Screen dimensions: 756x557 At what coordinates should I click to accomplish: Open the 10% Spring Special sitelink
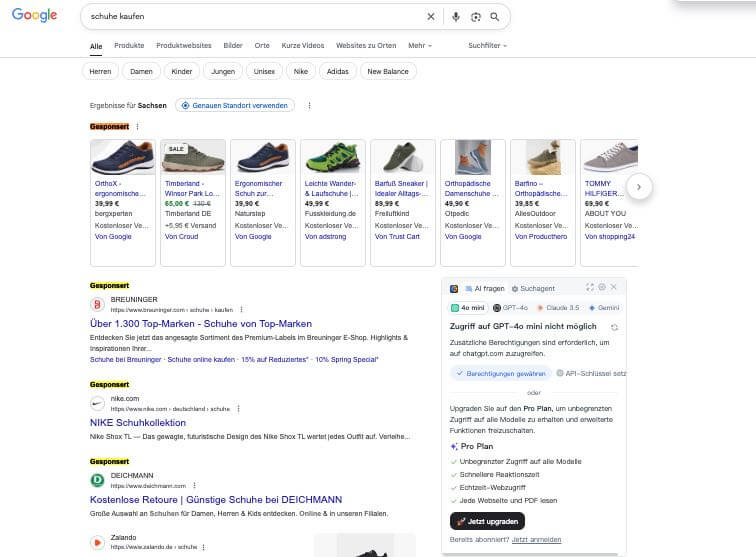tap(347, 360)
